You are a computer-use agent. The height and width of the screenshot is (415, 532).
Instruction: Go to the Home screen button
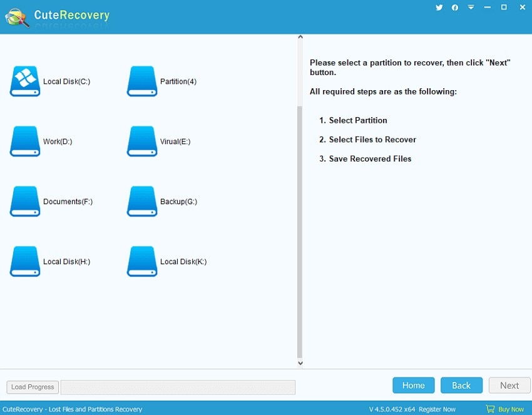413,386
